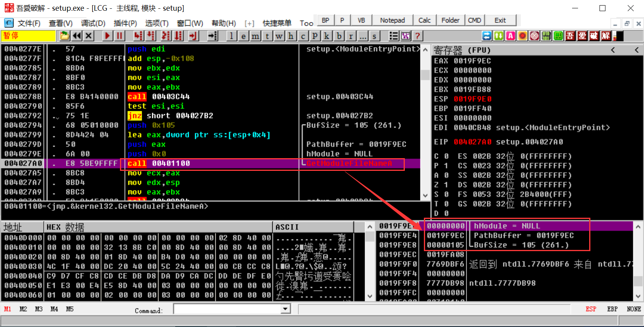Click the red question mark help icon
This screenshot has width=644, height=327.
[418, 36]
